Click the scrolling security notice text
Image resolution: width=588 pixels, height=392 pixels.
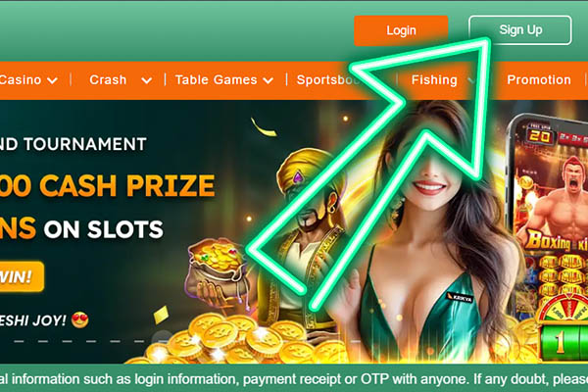point(294,379)
